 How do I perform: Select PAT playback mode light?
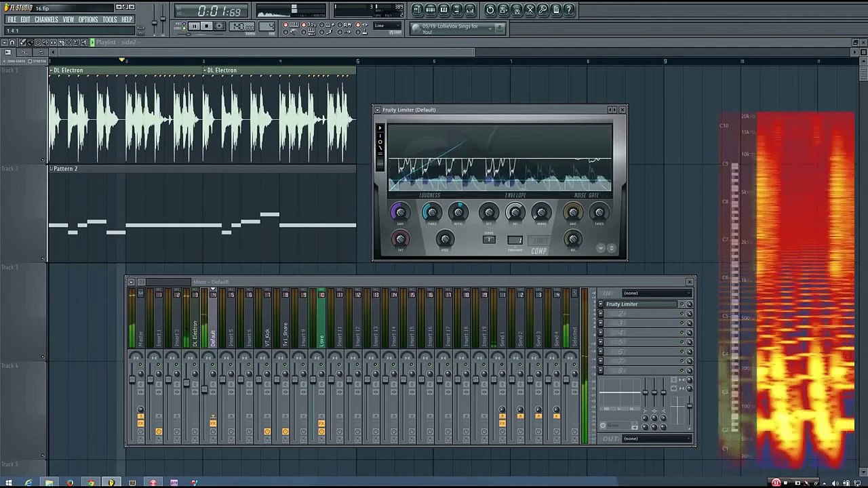coord(184,23)
